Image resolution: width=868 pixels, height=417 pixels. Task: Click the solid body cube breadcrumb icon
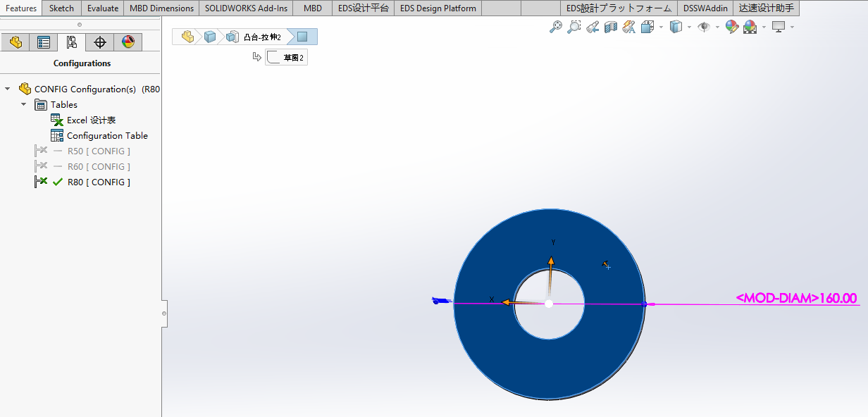(x=209, y=37)
